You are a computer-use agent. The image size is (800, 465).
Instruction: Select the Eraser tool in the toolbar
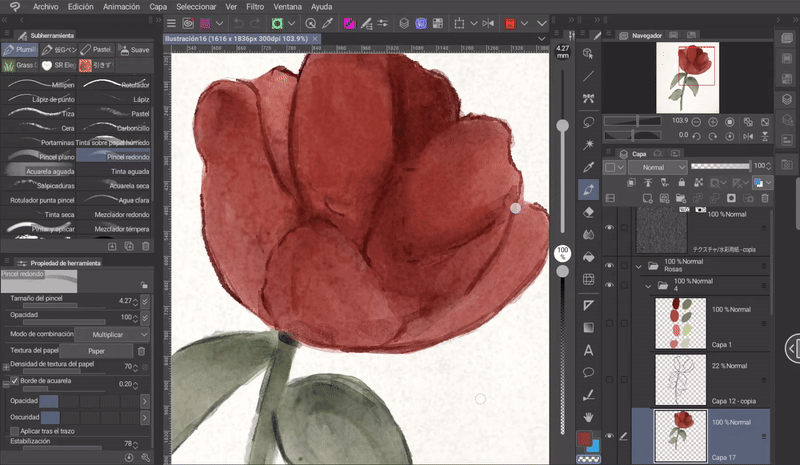[x=589, y=211]
